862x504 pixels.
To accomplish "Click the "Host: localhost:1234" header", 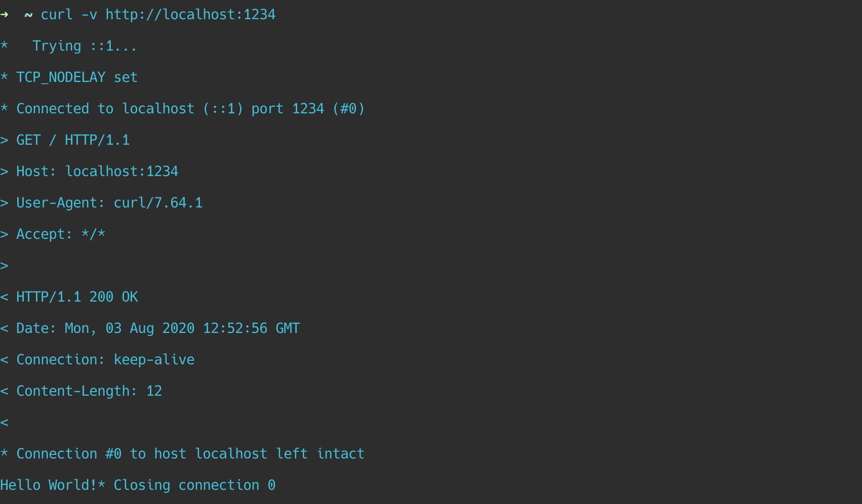I will pos(97,172).
